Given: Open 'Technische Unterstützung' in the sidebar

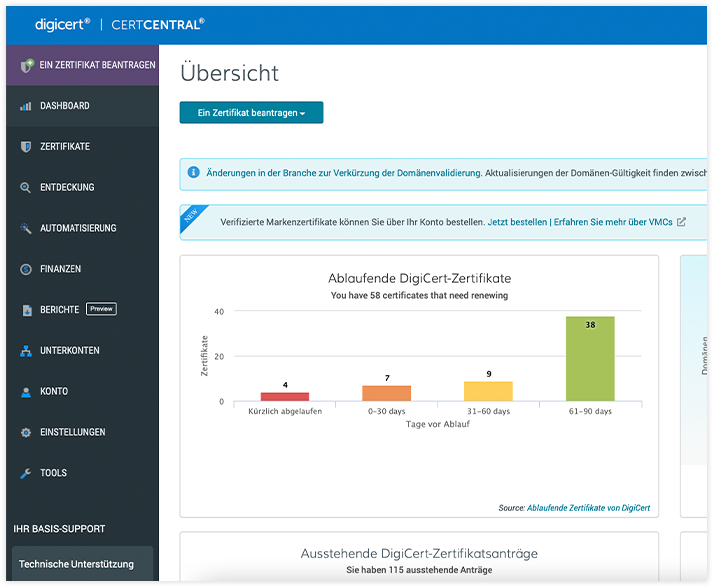Looking at the screenshot, I should (76, 564).
